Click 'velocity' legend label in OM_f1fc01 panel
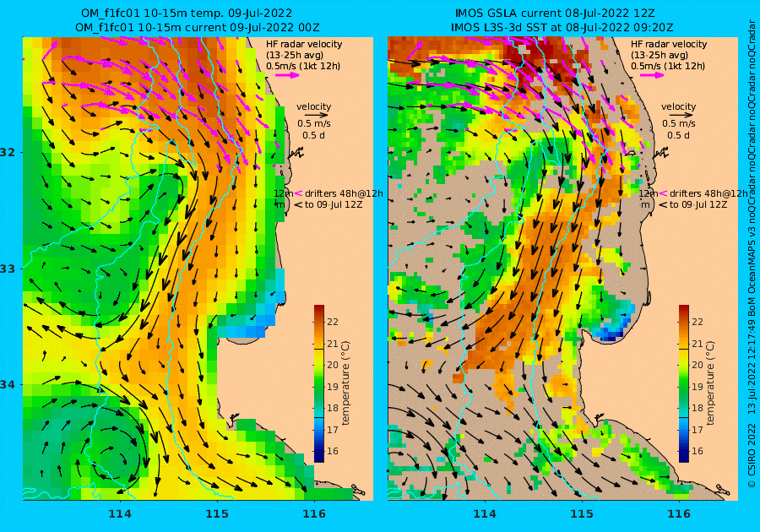760x532 pixels. pyautogui.click(x=314, y=106)
